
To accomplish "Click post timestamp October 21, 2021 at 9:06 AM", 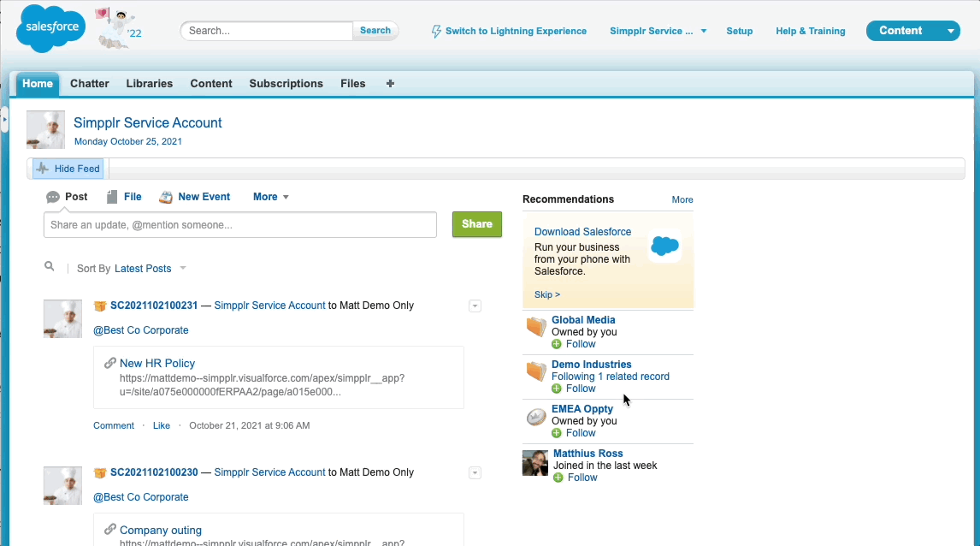I will tap(250, 425).
